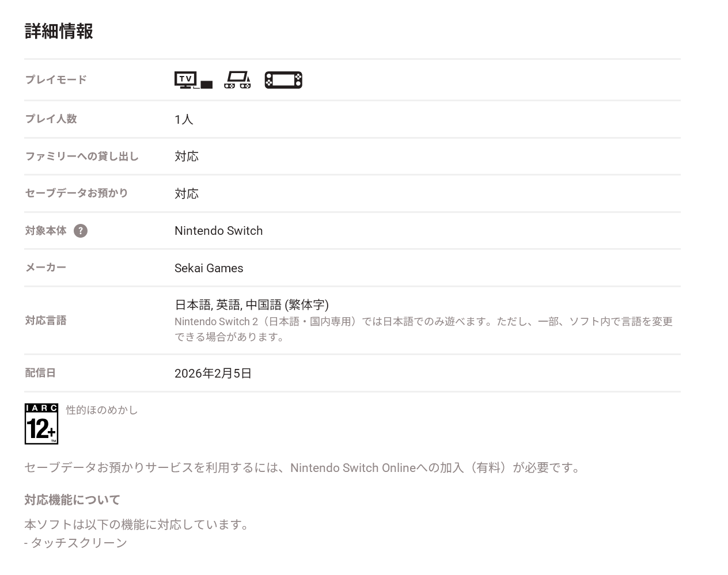Select the 詳細情報 heading

coord(59,31)
